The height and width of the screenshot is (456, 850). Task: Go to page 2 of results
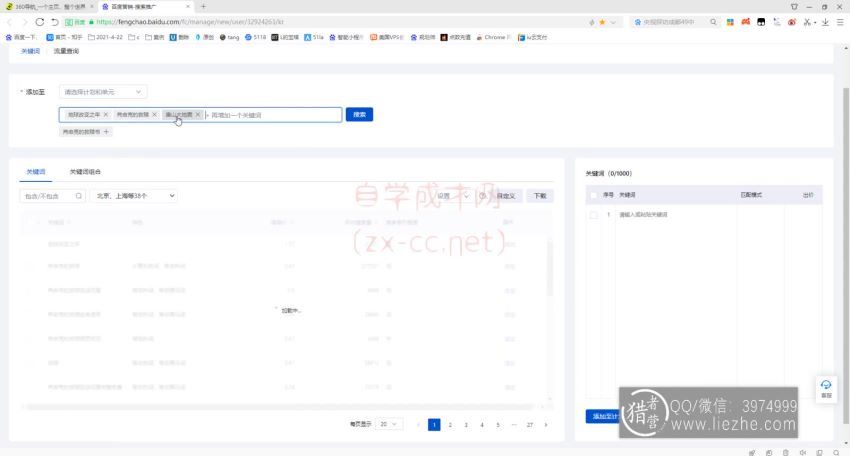pyautogui.click(x=450, y=425)
